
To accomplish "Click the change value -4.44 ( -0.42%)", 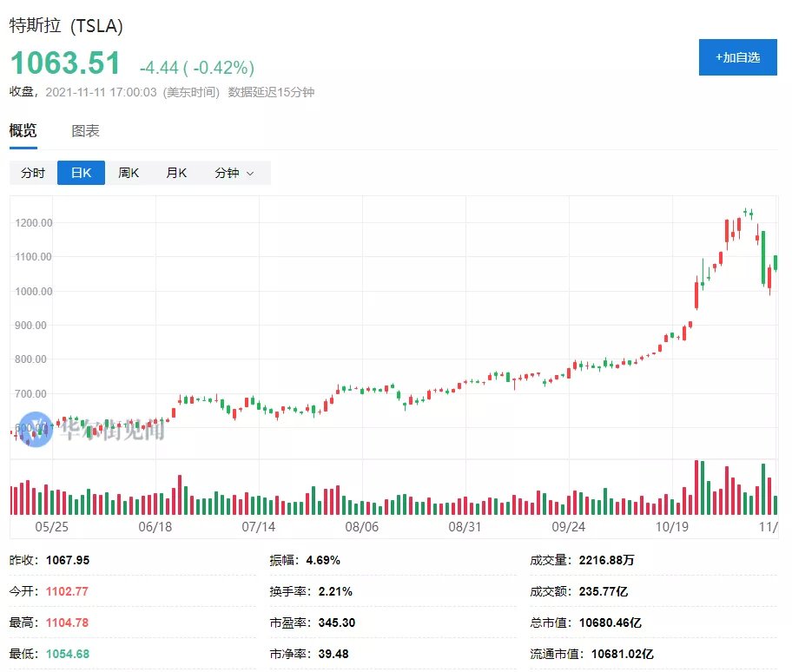I will [x=197, y=68].
